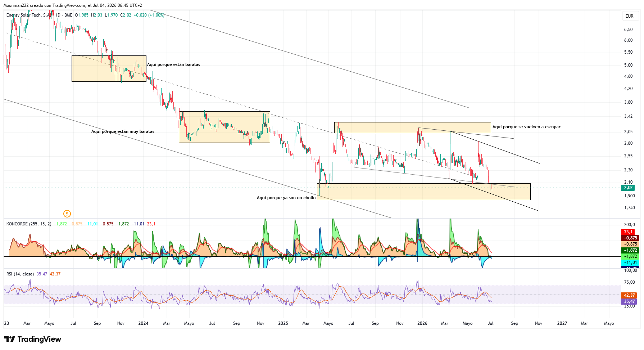Click the 2026 label on the time axis
The image size is (644, 350).
422,323
